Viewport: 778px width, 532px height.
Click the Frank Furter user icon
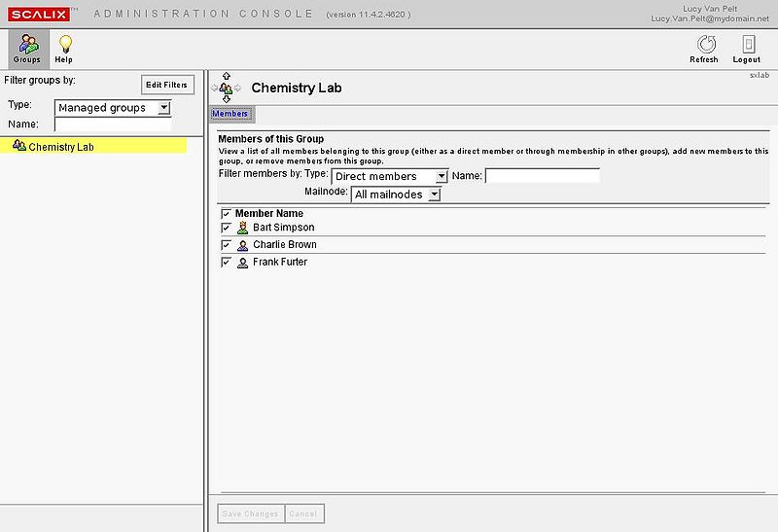tap(242, 263)
